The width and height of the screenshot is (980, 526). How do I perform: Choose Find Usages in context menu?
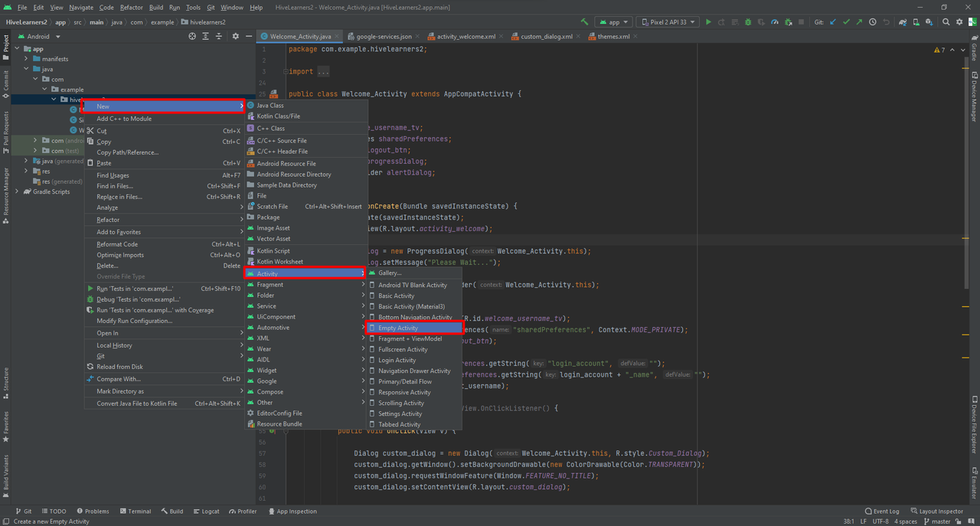tap(165, 175)
